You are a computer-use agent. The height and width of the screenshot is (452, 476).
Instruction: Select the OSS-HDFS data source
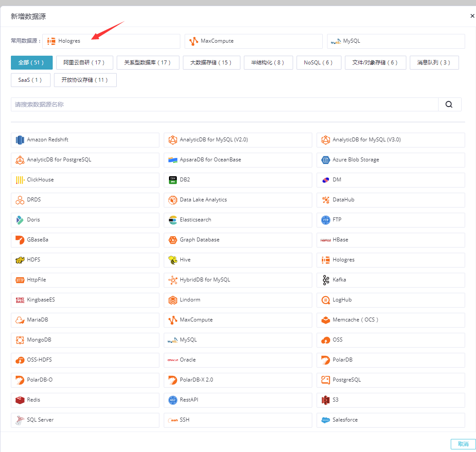[x=85, y=360]
